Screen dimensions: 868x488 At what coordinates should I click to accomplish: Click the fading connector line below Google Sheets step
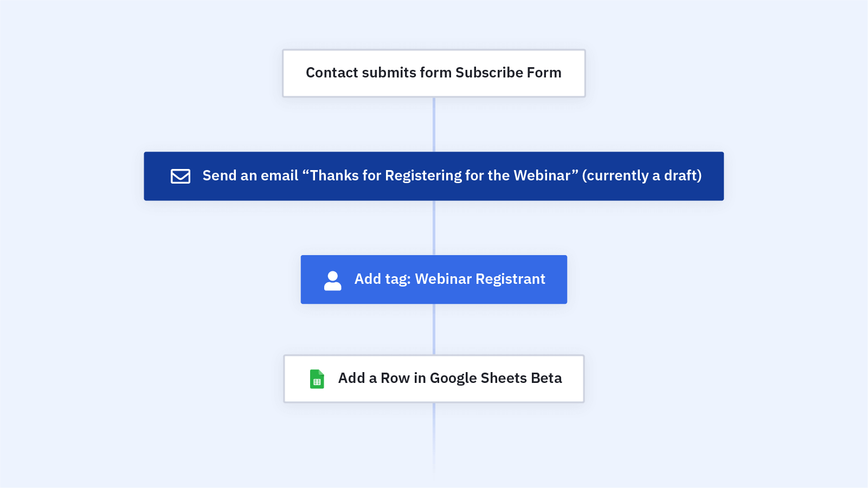point(434,439)
